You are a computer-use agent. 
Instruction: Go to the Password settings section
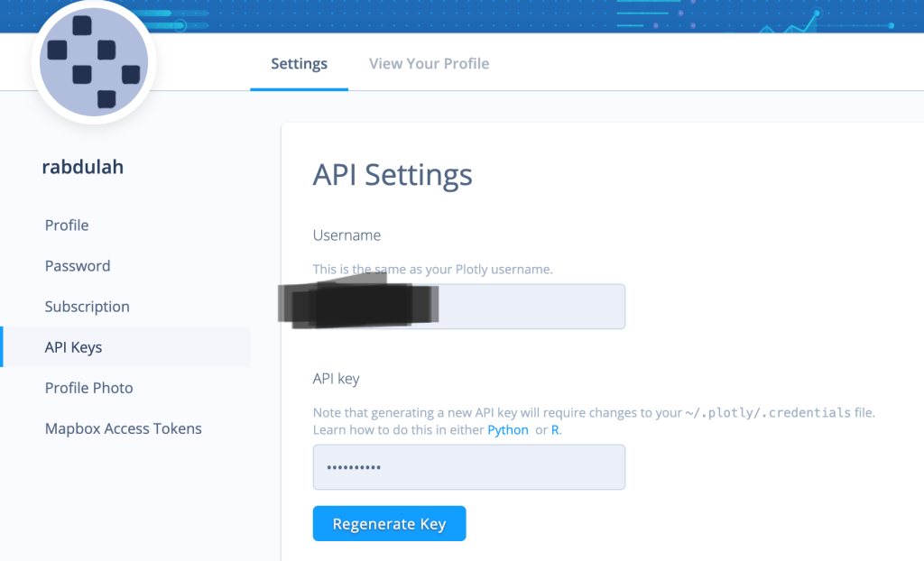(78, 266)
